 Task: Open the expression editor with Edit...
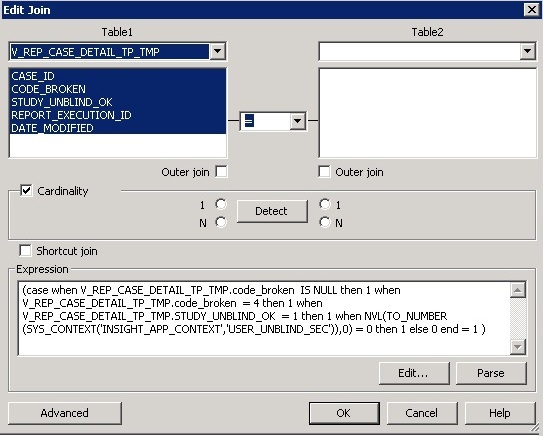click(414, 373)
